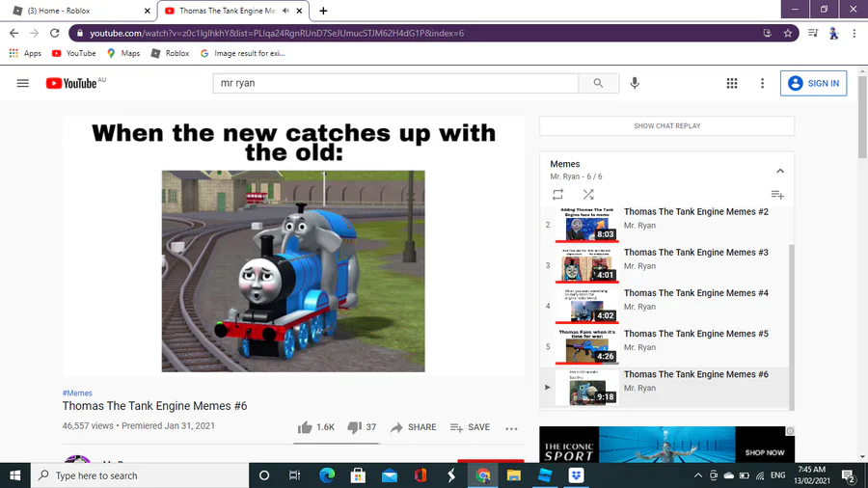Click the meme video player
The width and height of the screenshot is (868, 488).
[293, 246]
